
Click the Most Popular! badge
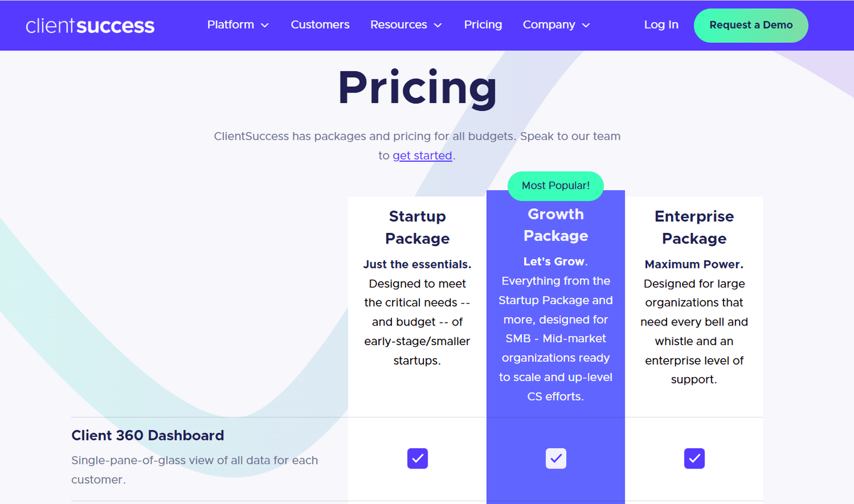(556, 186)
